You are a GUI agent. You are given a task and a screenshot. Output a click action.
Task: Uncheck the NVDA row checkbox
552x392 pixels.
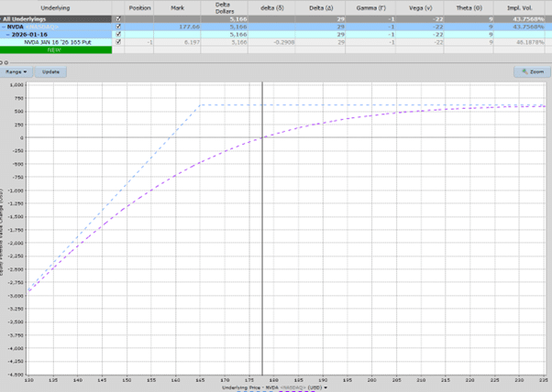[x=117, y=26]
